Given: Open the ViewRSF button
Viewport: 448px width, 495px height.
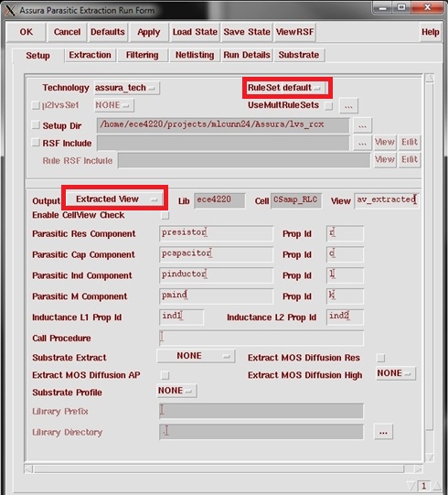Looking at the screenshot, I should 294,32.
